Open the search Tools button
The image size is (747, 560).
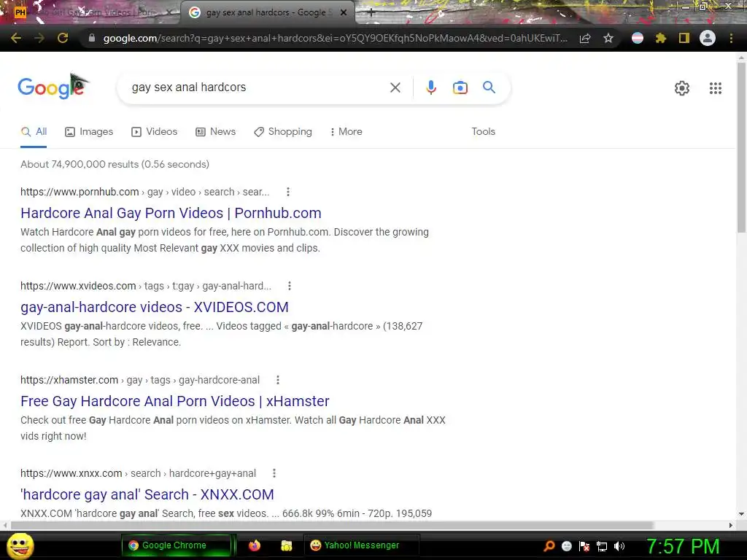click(x=483, y=131)
